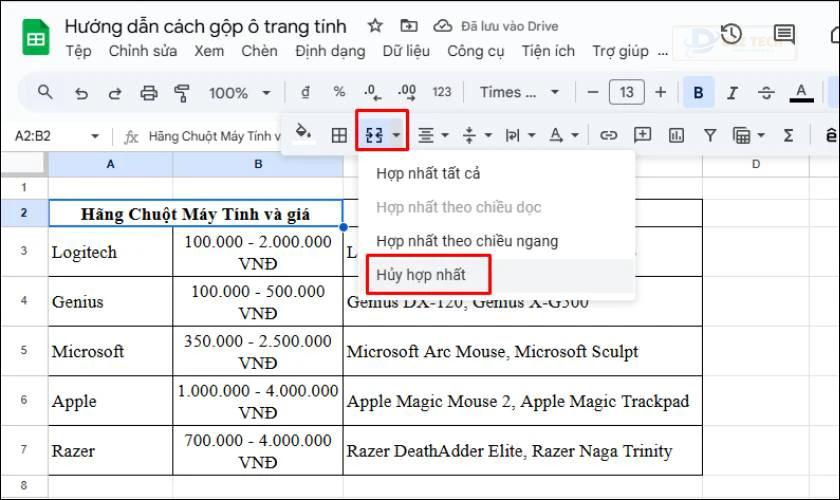
Task: Select the Apple Magic Mouse 2 cell
Action: 522,401
